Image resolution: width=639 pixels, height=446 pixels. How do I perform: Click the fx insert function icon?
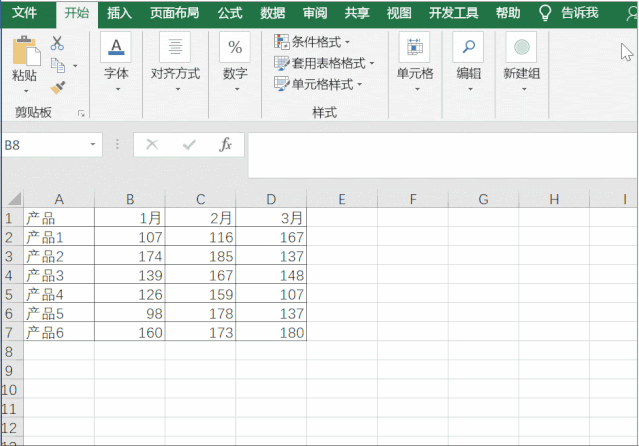point(225,144)
